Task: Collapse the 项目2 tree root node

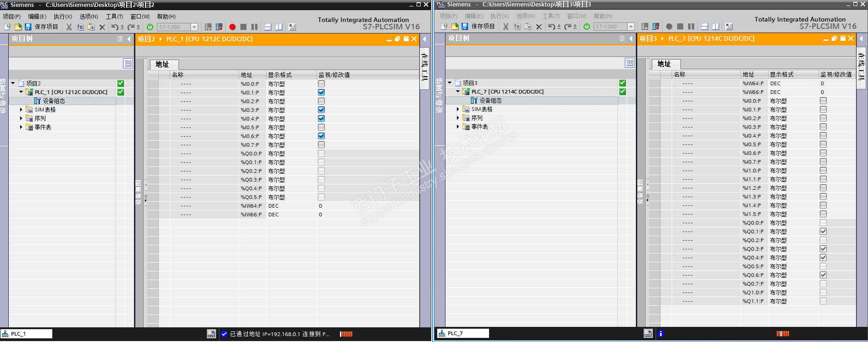Action: [13, 83]
